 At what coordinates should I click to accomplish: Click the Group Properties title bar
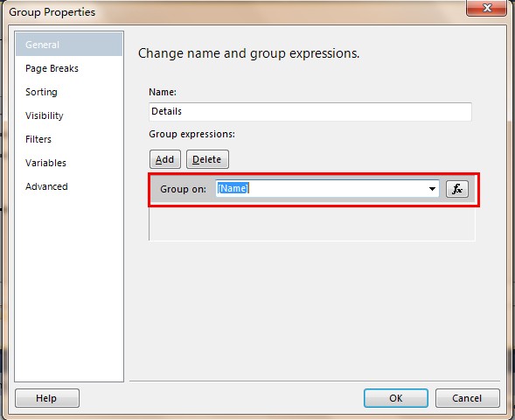[230, 12]
